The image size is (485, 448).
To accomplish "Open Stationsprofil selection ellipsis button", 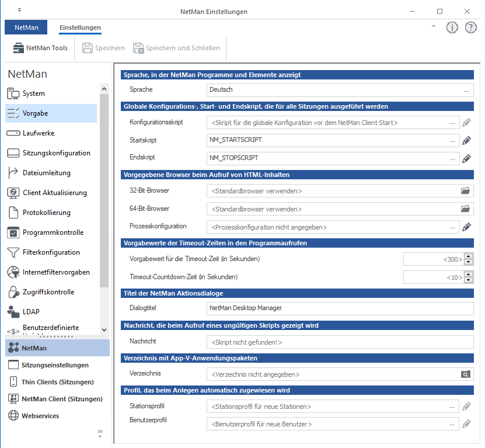I will click(452, 407).
